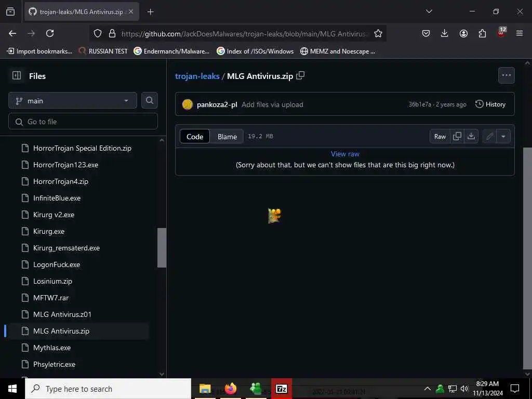The width and height of the screenshot is (532, 399).
Task: Open Index of /ISOs/Windows bookmark
Action: click(255, 51)
